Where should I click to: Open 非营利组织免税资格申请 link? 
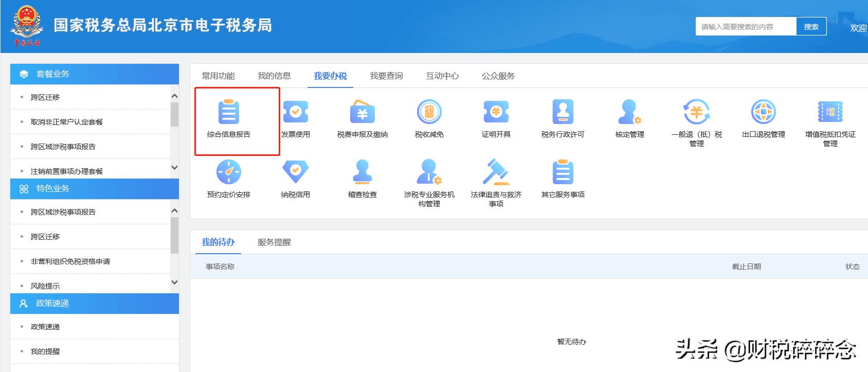tap(70, 261)
